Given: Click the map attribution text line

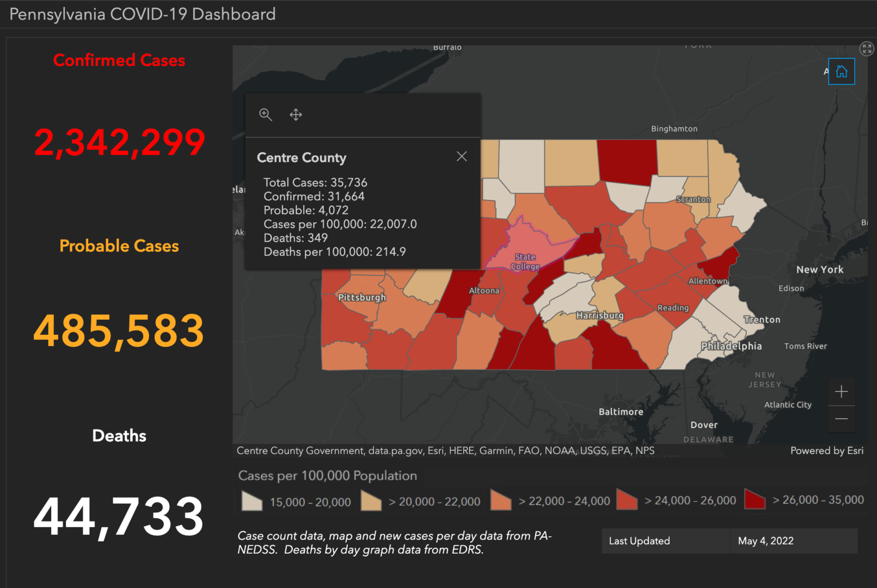Looking at the screenshot, I should [x=445, y=450].
